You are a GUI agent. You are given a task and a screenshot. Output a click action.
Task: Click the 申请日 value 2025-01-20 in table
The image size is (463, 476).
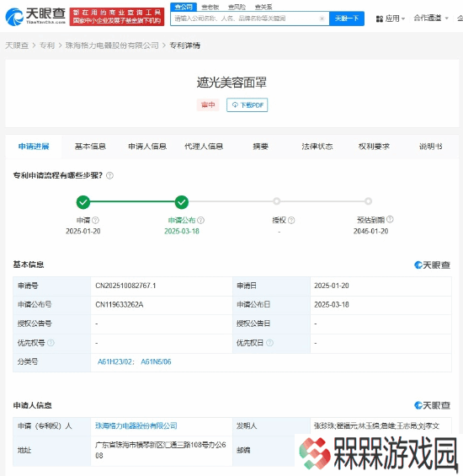click(332, 286)
